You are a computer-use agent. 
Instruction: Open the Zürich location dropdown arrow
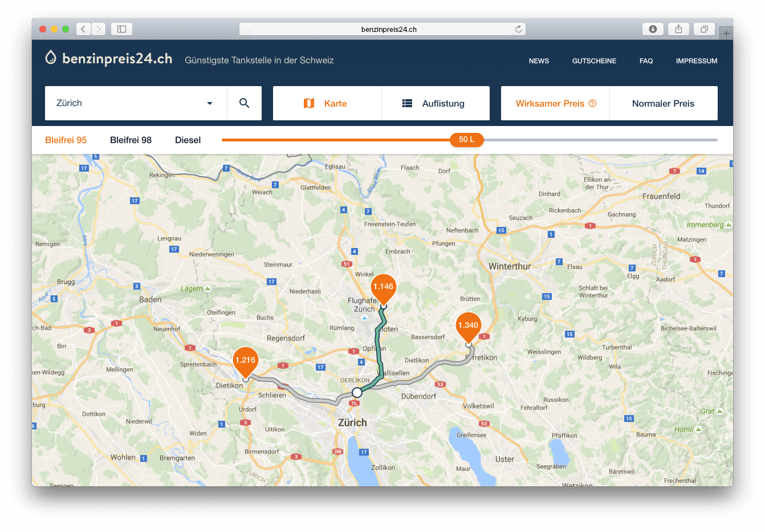point(209,103)
